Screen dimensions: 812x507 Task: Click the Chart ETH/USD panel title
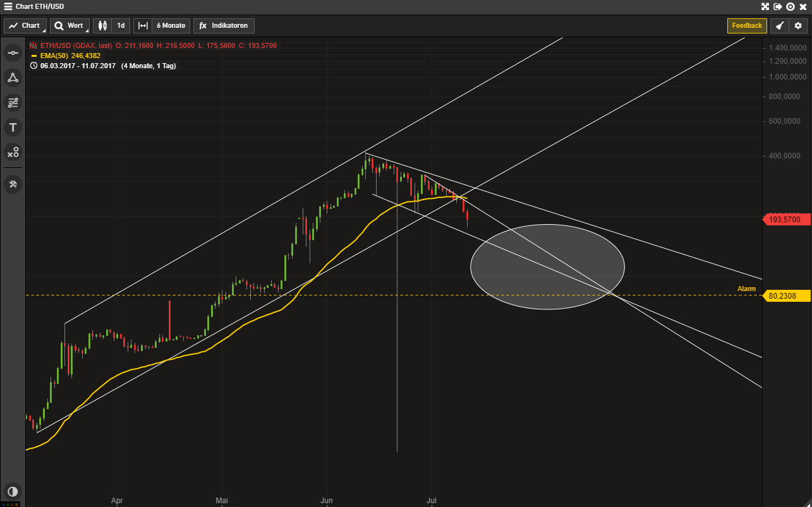click(39, 6)
